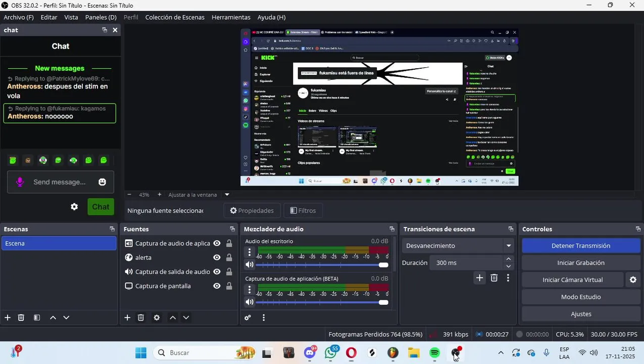644x364 pixels.
Task: Open preview scaling dropdown arrow
Action: (x=227, y=195)
